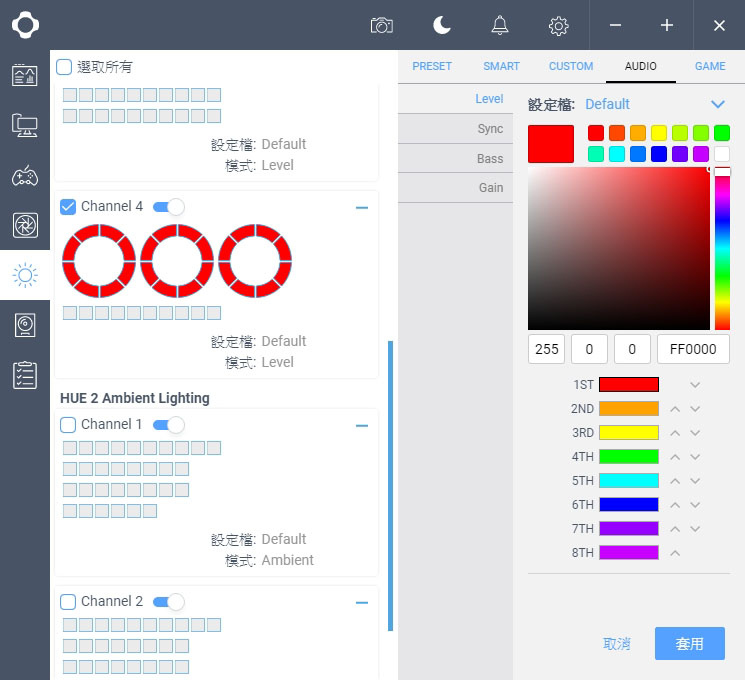
Task: Check the 選取所有 select-all checkbox
Action: (x=64, y=67)
